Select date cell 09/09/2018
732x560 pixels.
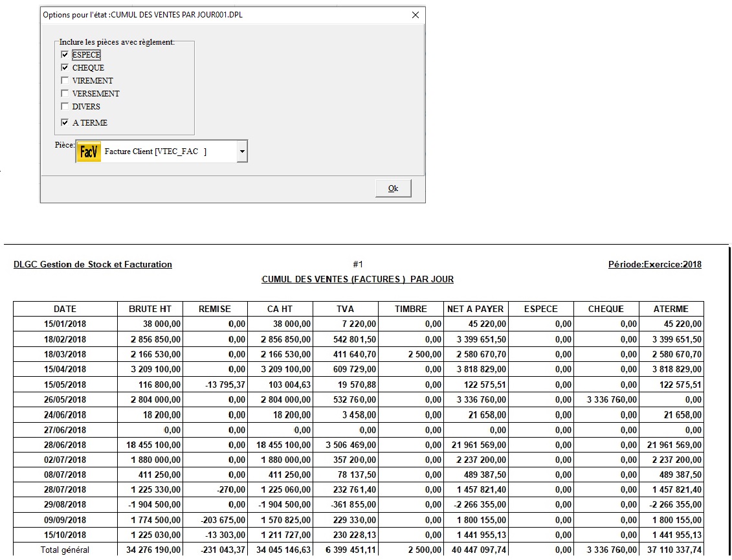click(65, 520)
